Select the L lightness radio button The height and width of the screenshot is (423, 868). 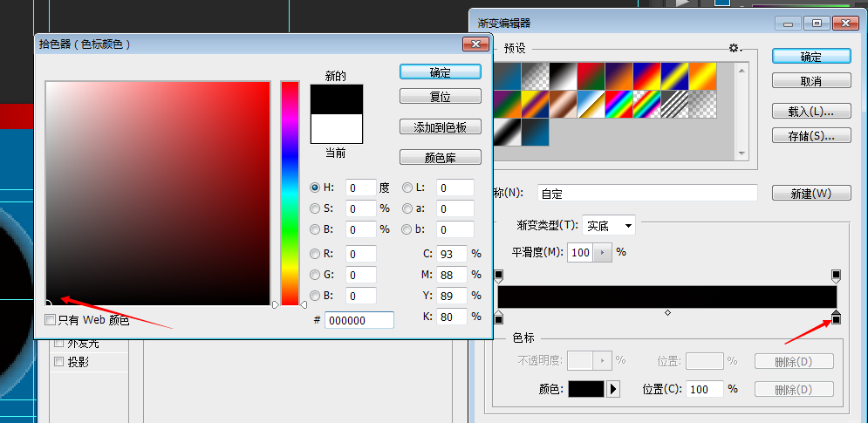(407, 188)
